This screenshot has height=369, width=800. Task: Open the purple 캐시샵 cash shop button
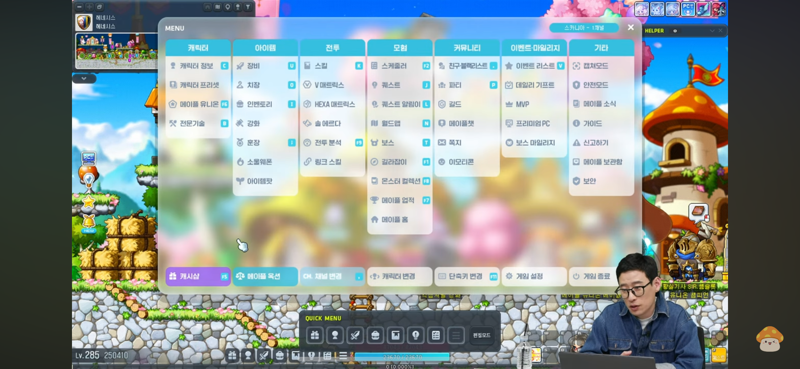[x=198, y=276]
